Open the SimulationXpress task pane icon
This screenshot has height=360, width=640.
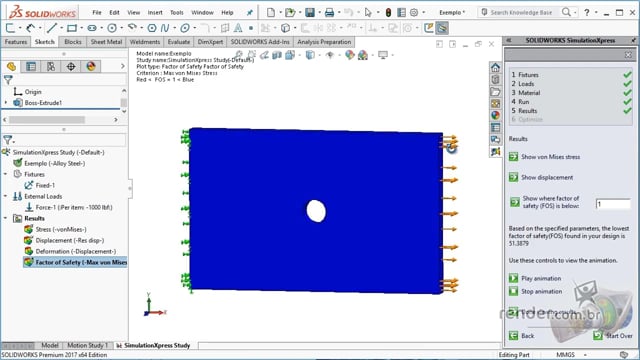coord(496,152)
